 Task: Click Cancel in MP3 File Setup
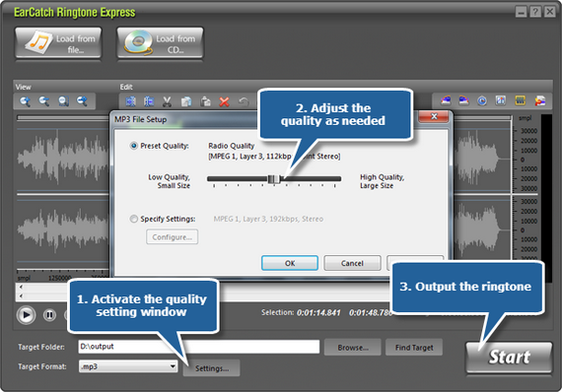(352, 263)
